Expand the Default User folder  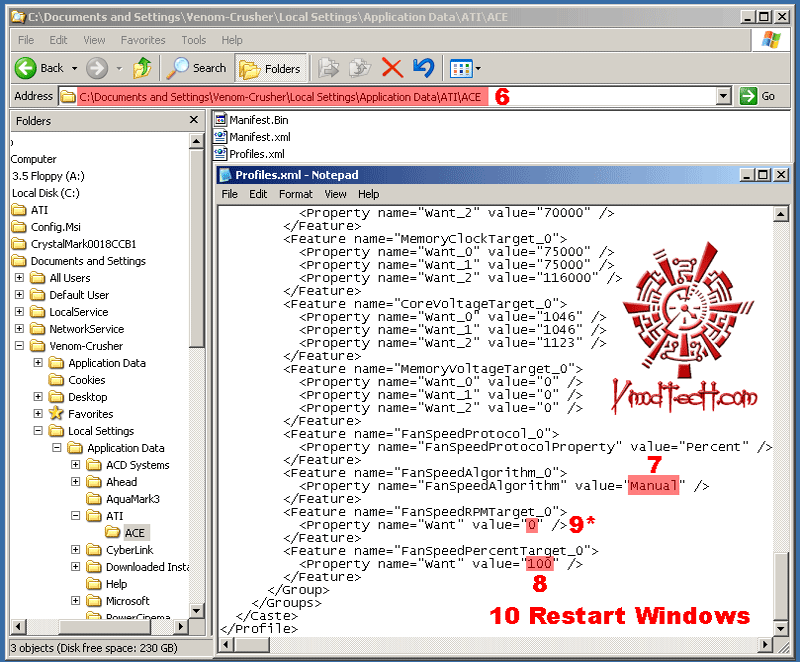point(19,294)
